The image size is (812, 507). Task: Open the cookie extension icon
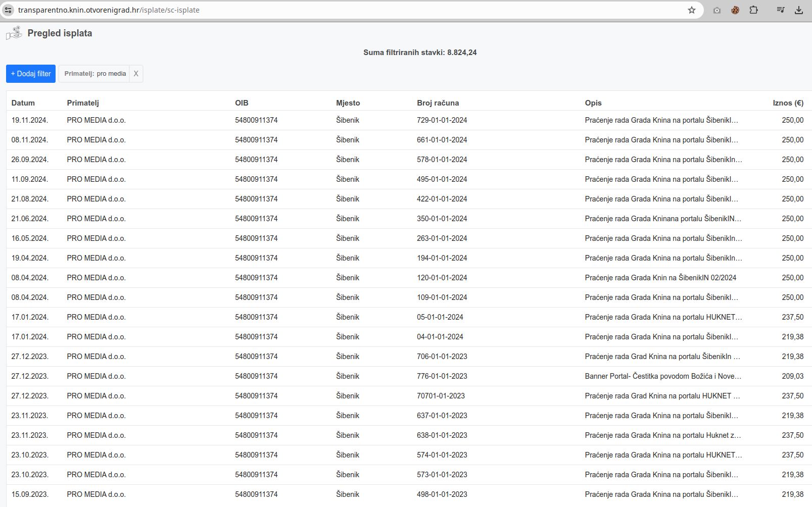click(x=735, y=10)
